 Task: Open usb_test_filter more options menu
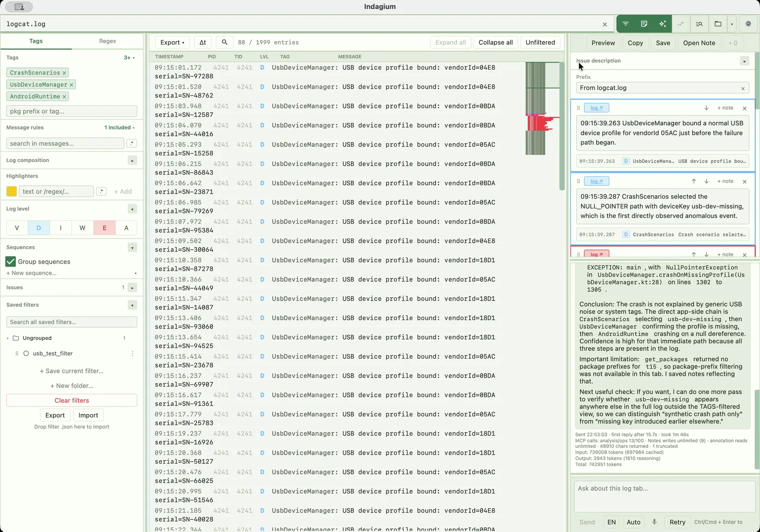(133, 353)
